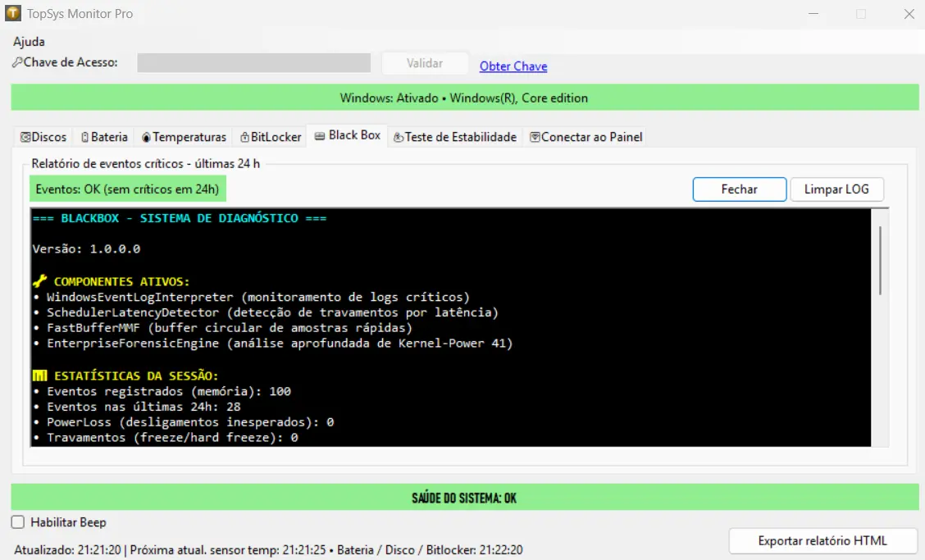Click the Windows Ativado status banner
Viewport: 925px width, 560px height.
(462, 98)
